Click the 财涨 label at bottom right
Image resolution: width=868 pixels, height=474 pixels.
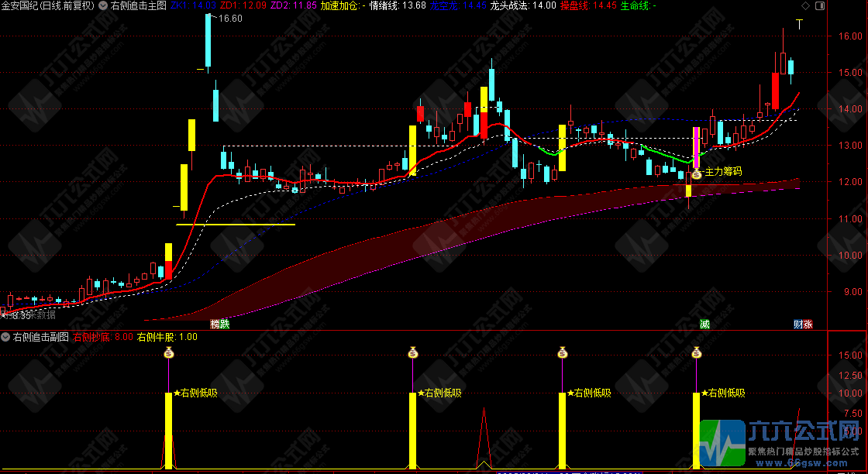click(804, 325)
